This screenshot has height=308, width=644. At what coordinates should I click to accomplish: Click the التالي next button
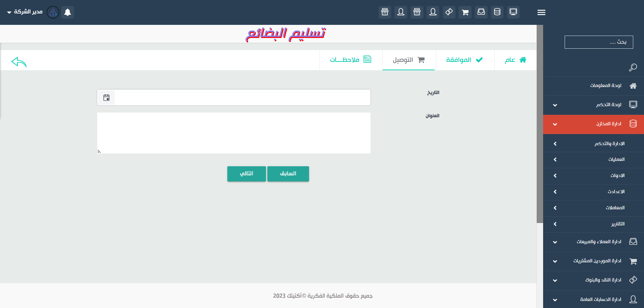pyautogui.click(x=247, y=174)
